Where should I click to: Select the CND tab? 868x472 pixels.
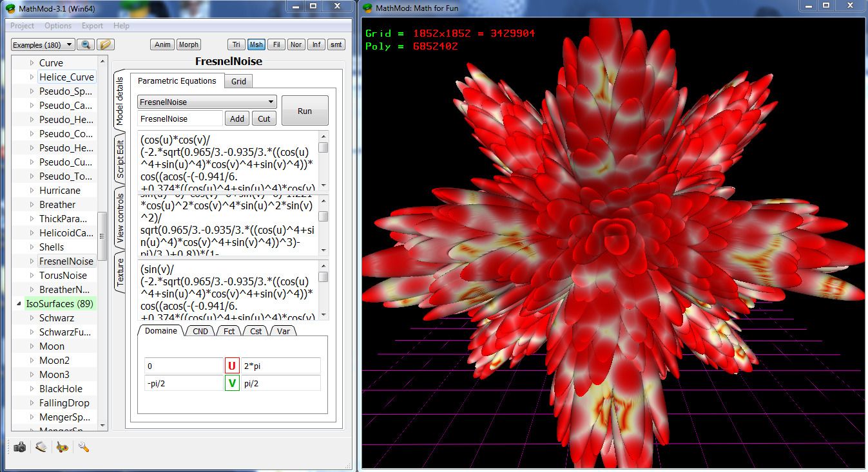pyautogui.click(x=200, y=330)
